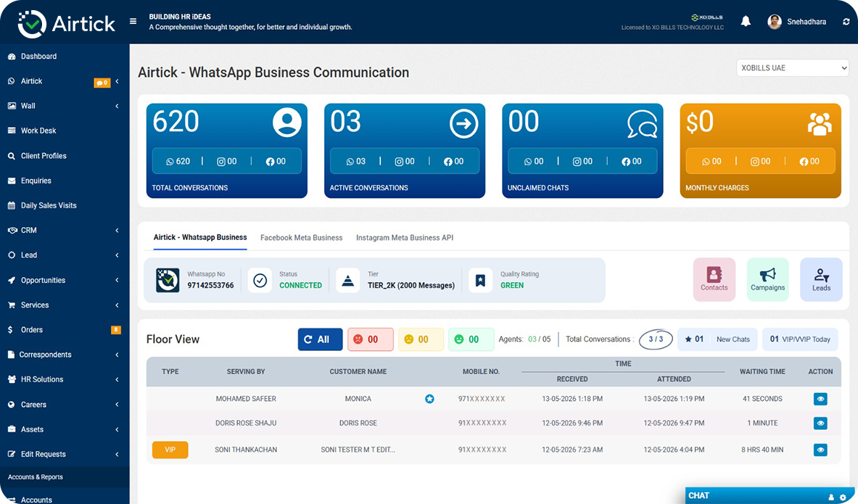Expand the CRM sidebar menu chevron
The width and height of the screenshot is (858, 504).
point(117,231)
